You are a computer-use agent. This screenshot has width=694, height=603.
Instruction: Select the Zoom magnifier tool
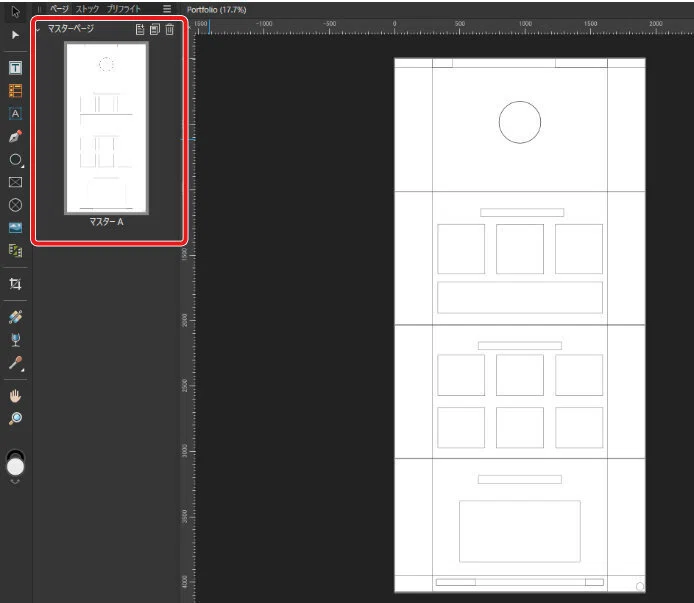coord(15,418)
